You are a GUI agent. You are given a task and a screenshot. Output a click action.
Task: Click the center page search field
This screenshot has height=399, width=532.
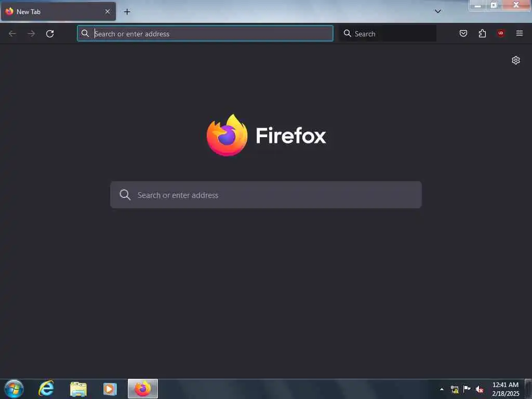click(x=266, y=195)
